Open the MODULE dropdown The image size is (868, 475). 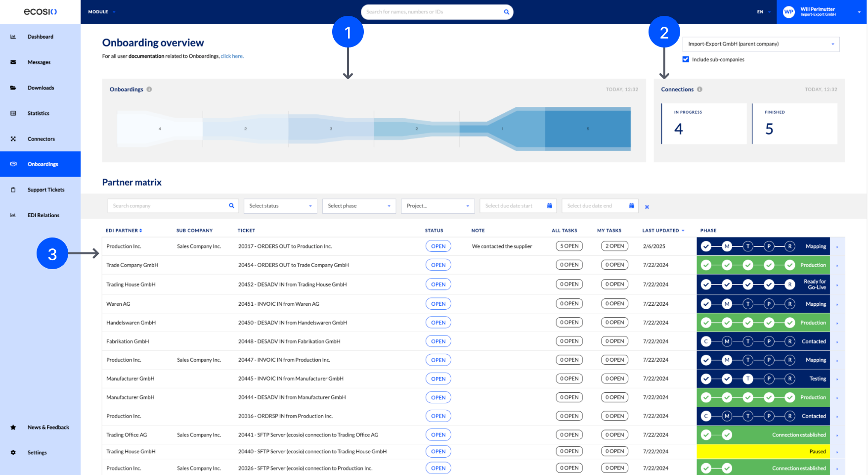pos(101,12)
